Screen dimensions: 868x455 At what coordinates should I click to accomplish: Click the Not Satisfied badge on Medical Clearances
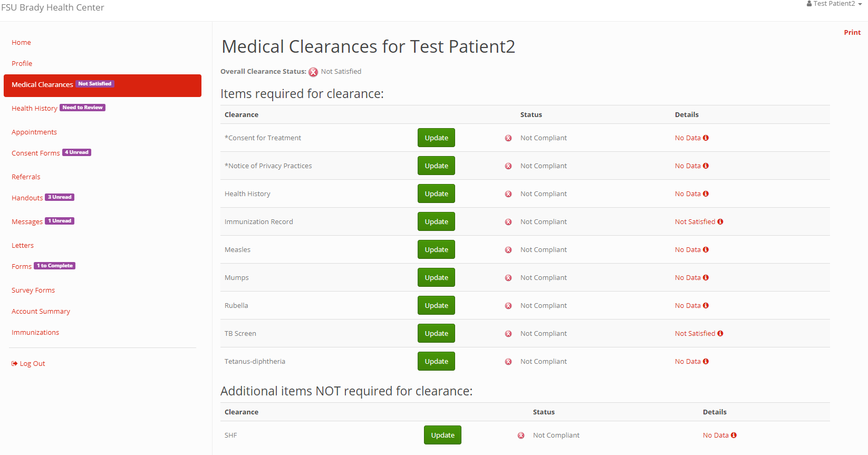95,84
